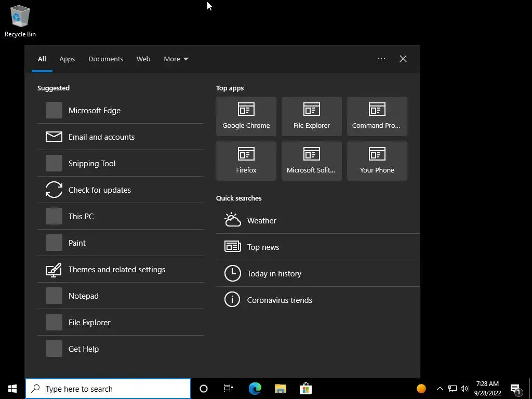Focus the Type here to search box
This screenshot has width=532, height=399.
108,389
